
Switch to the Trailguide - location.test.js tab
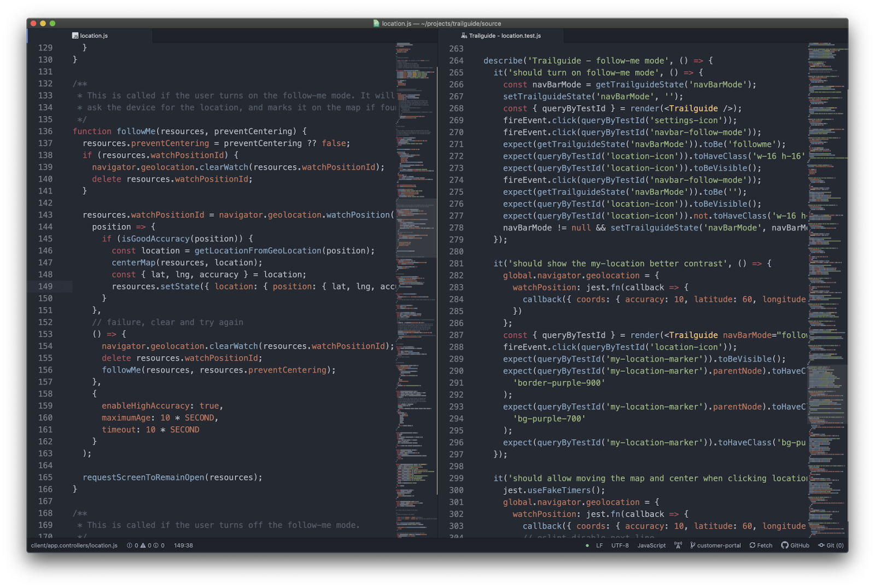tap(500, 36)
